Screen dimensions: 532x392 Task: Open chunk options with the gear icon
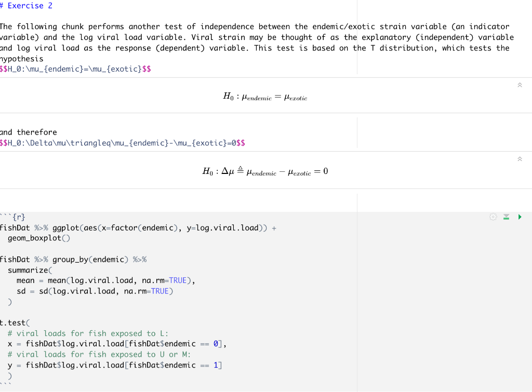[x=493, y=217]
